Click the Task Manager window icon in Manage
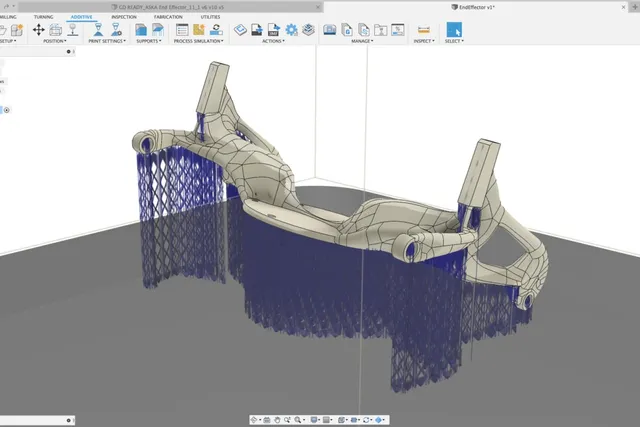This screenshot has width=640, height=427. pos(398,30)
